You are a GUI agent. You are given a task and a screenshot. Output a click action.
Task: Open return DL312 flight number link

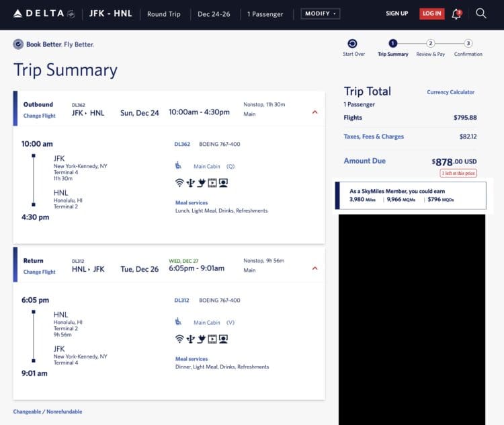coord(181,300)
